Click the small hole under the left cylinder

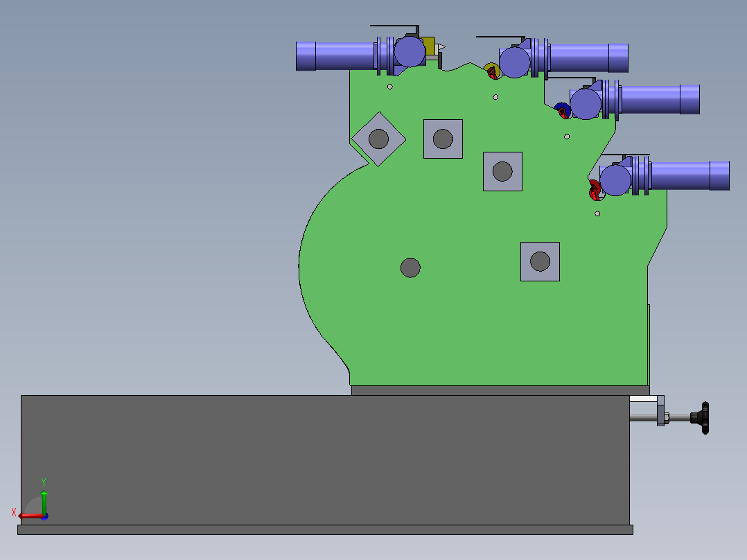(x=390, y=87)
